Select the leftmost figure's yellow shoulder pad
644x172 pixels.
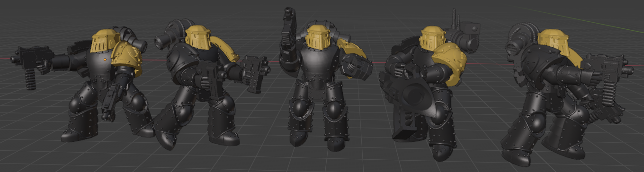[x=126, y=59]
